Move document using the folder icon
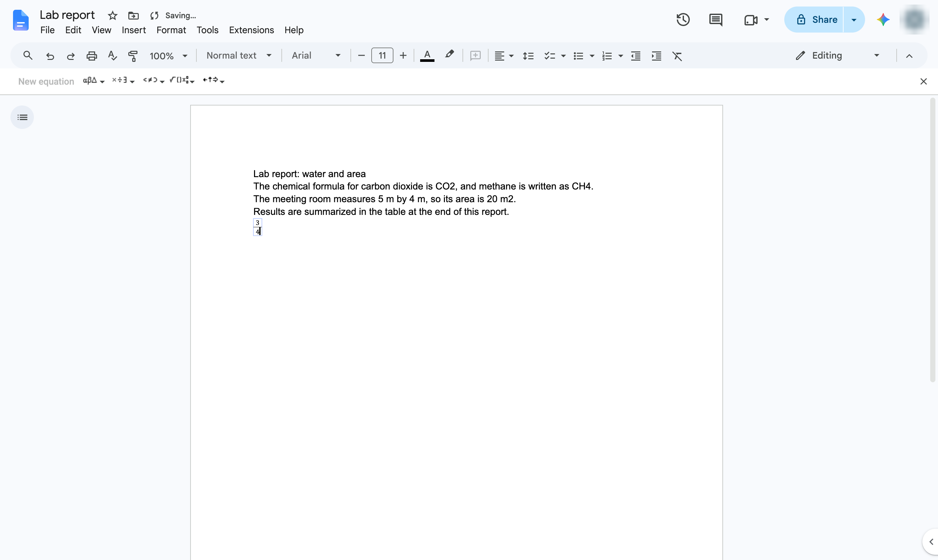This screenshot has width=938, height=560. tap(133, 16)
